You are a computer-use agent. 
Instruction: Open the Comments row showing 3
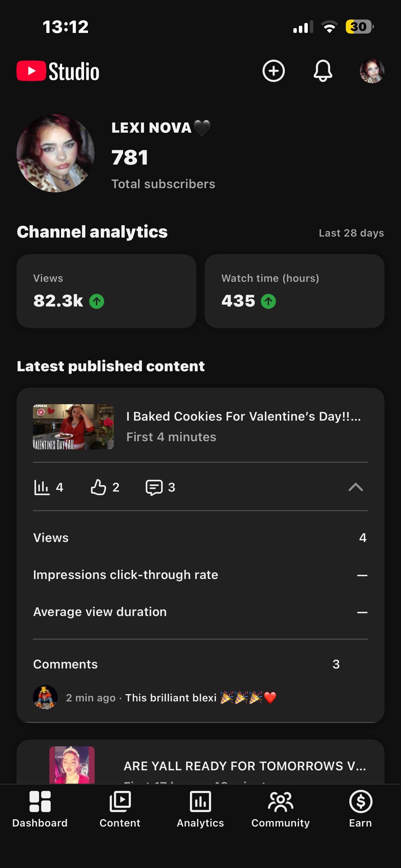pyautogui.click(x=200, y=664)
